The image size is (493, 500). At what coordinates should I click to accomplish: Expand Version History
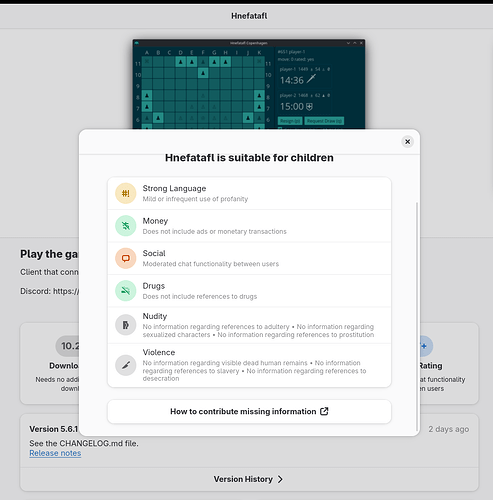pyautogui.click(x=249, y=479)
